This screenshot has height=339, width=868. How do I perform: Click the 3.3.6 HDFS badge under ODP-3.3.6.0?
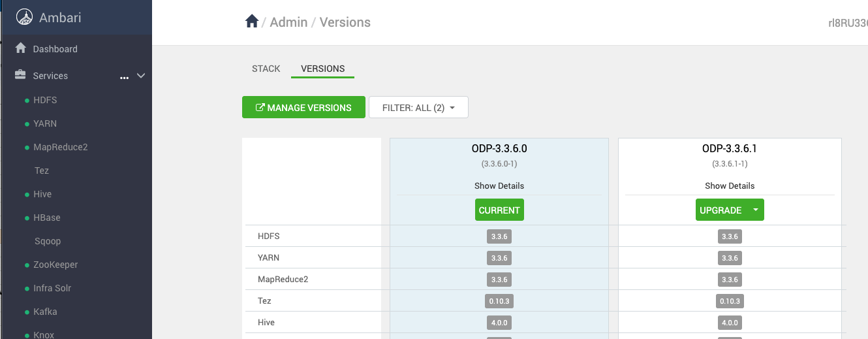[x=499, y=236]
